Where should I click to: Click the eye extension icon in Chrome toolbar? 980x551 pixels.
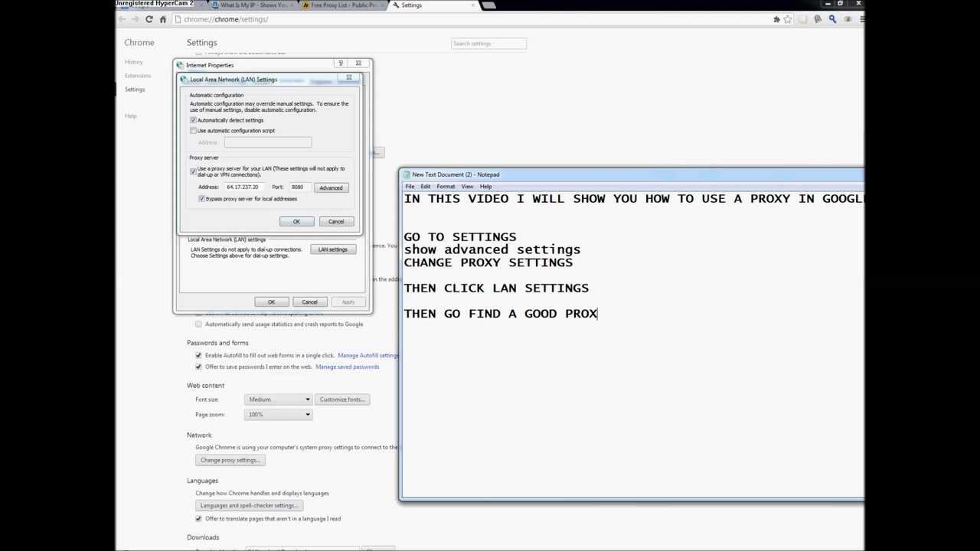(847, 19)
